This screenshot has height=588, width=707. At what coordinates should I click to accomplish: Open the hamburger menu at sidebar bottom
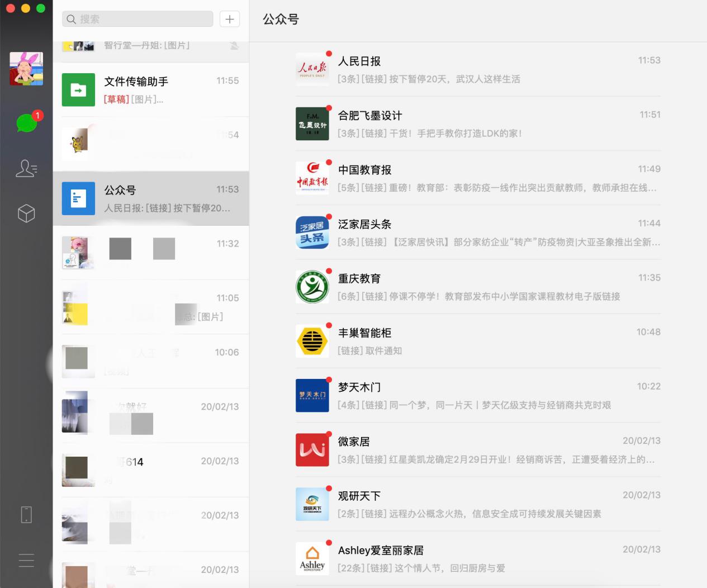point(26,560)
